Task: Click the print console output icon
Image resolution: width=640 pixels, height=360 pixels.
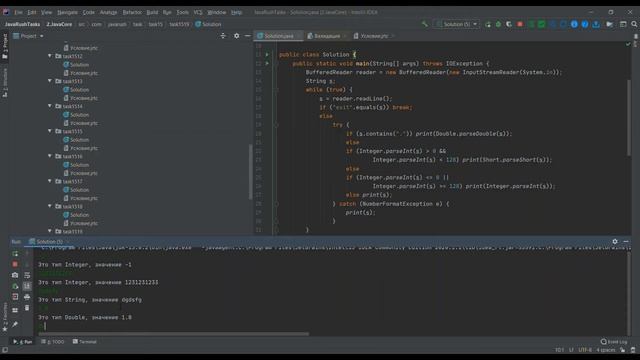Action: (27, 297)
